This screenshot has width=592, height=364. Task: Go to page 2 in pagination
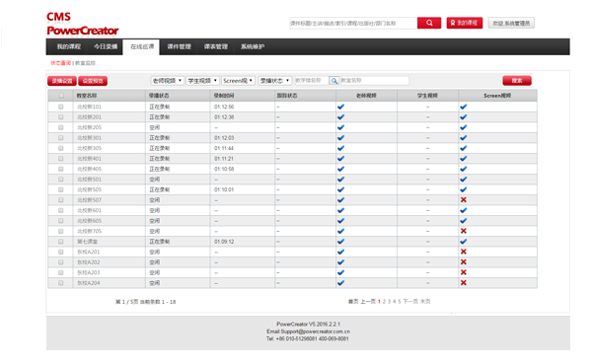[x=384, y=301]
